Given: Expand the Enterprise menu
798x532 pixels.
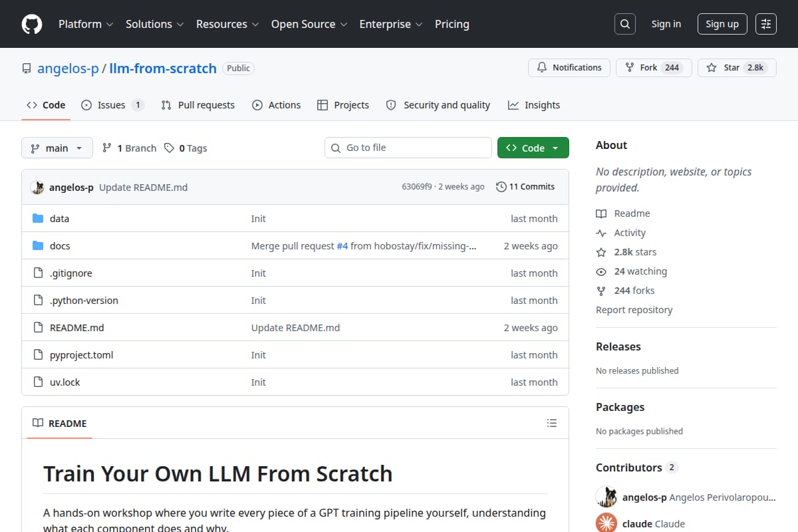Looking at the screenshot, I should click(391, 24).
